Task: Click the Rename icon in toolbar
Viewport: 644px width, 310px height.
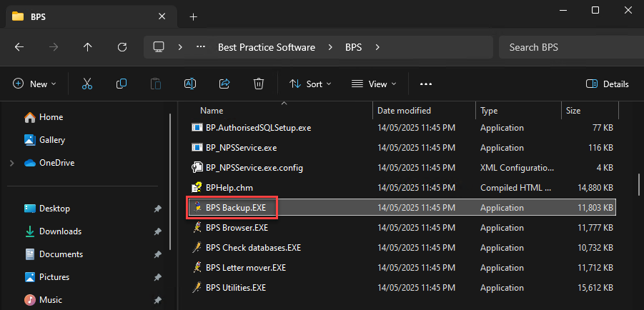Action: tap(189, 84)
